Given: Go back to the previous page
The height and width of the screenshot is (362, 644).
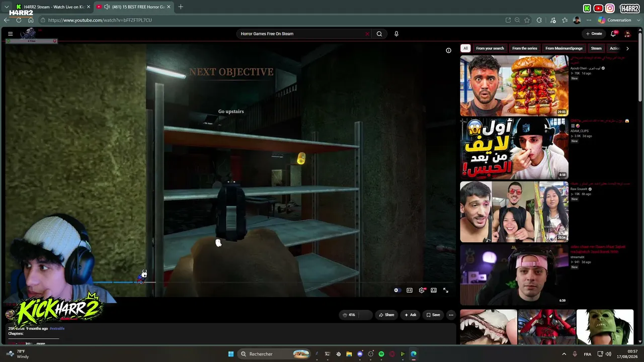Looking at the screenshot, I should [7, 20].
